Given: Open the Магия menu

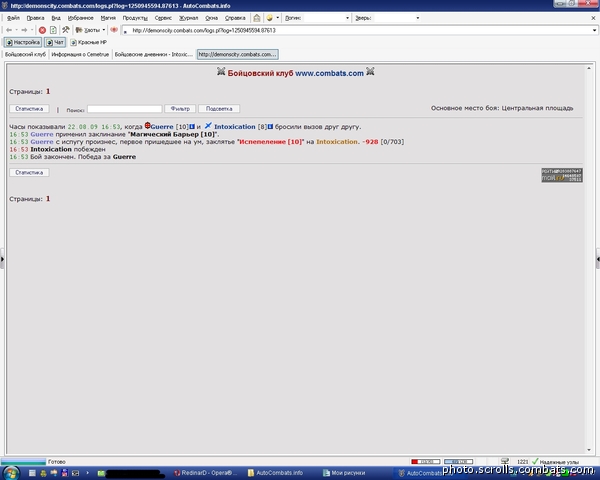Looking at the screenshot, I should [108, 18].
